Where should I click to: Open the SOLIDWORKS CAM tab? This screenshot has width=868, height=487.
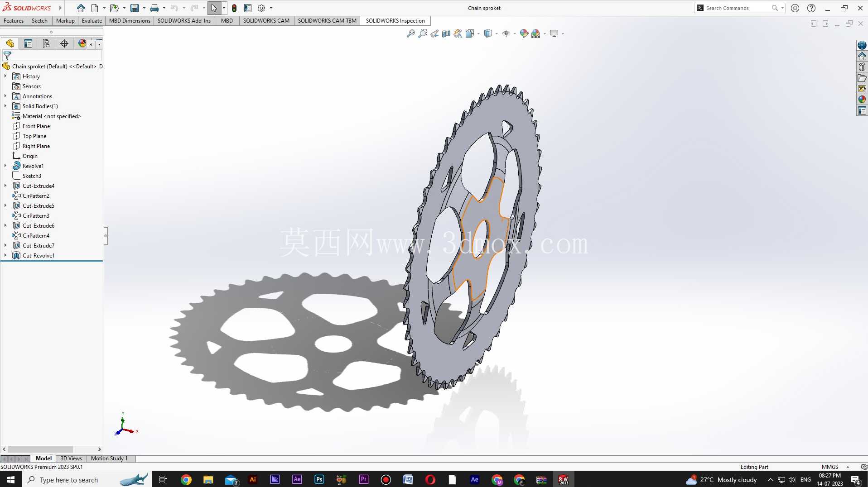point(266,21)
